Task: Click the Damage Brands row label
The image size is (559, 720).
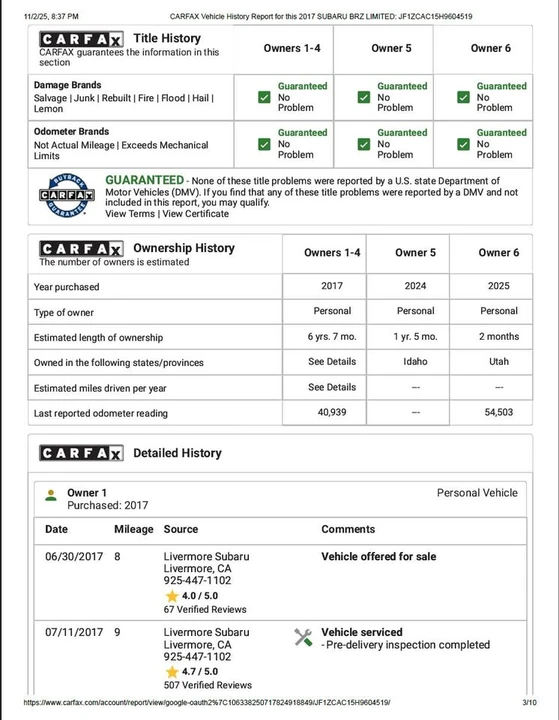Action: 68,85
